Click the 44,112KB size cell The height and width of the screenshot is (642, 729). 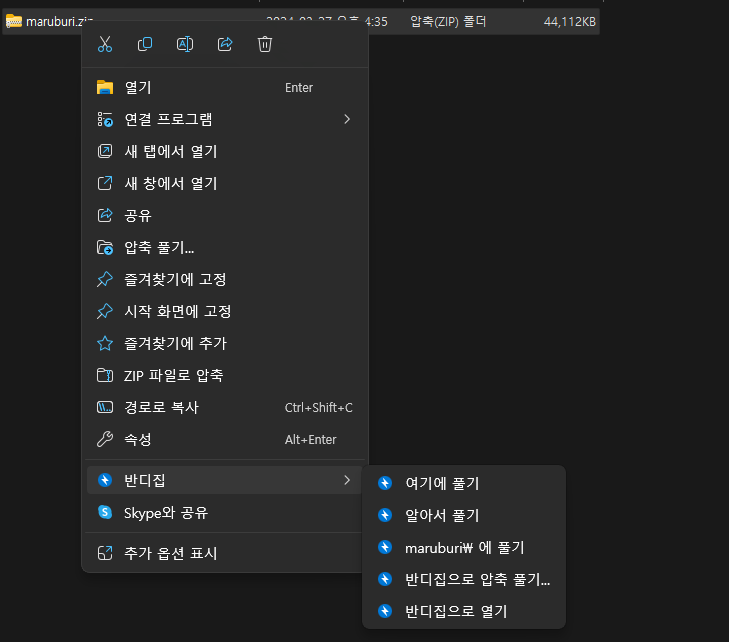click(x=570, y=21)
